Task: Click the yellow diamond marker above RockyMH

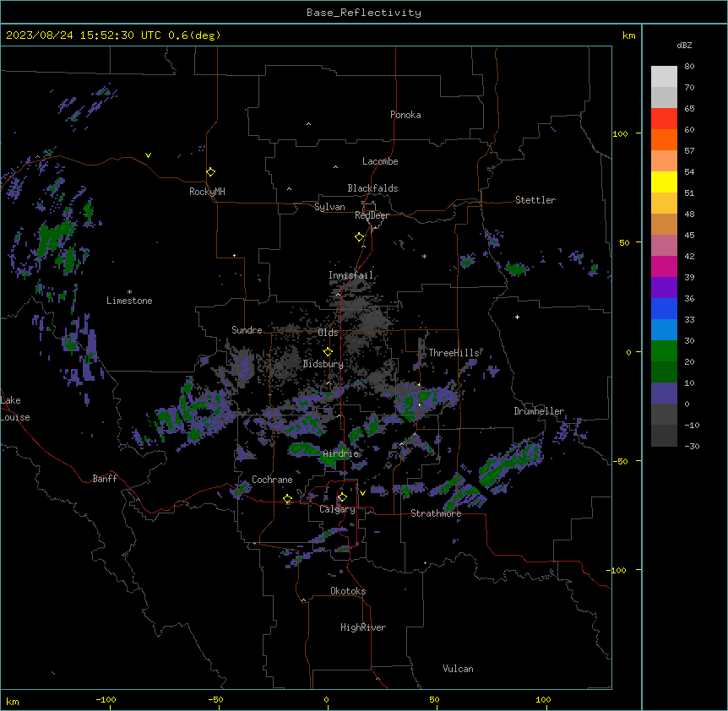Action: [x=210, y=171]
